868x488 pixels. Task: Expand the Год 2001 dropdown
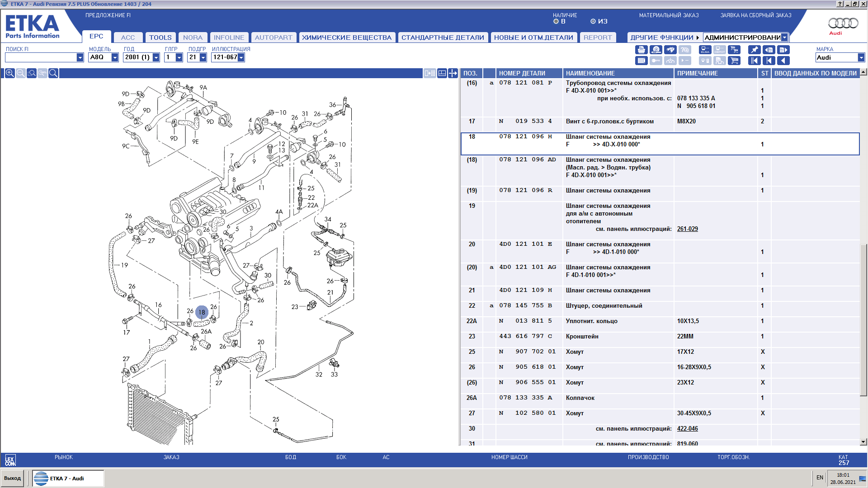[156, 57]
